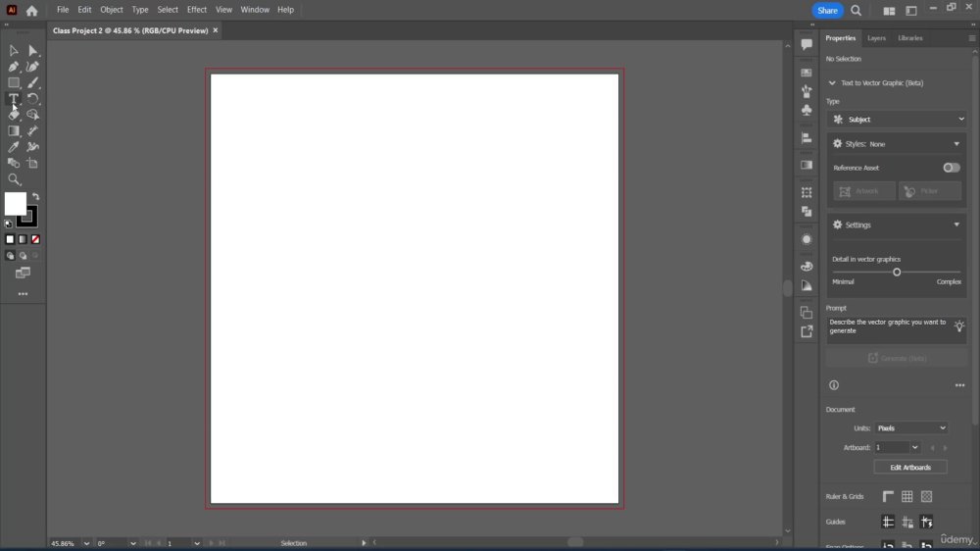Select the Artboard tool
The image size is (980, 551).
pos(32,163)
